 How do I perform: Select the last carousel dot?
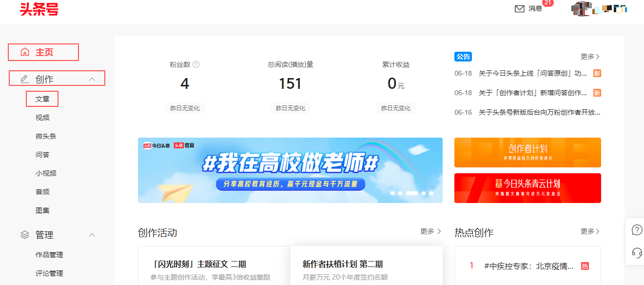pyautogui.click(x=431, y=193)
